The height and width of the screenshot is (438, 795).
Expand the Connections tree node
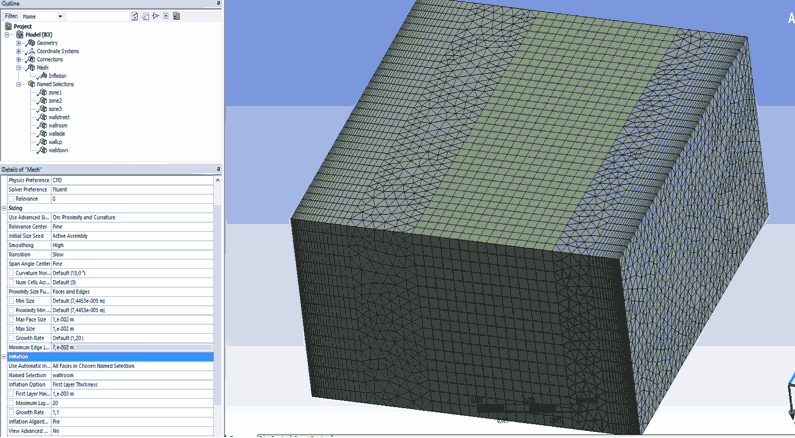pyautogui.click(x=19, y=60)
